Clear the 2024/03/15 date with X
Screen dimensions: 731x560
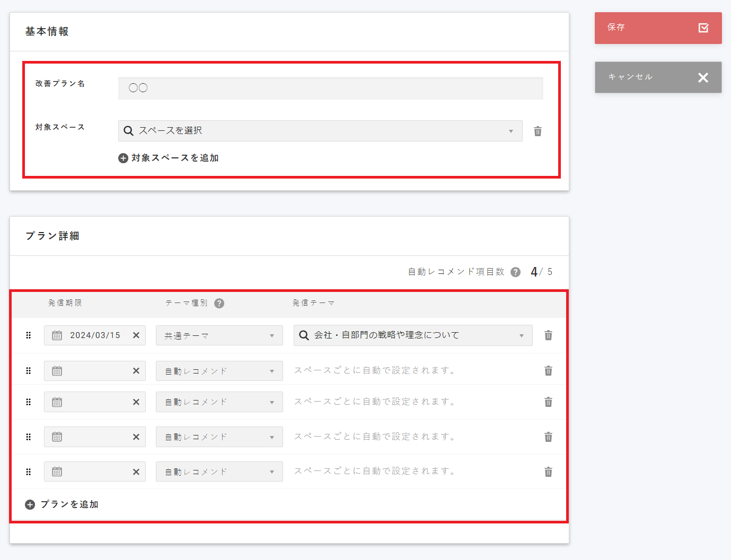coord(136,335)
